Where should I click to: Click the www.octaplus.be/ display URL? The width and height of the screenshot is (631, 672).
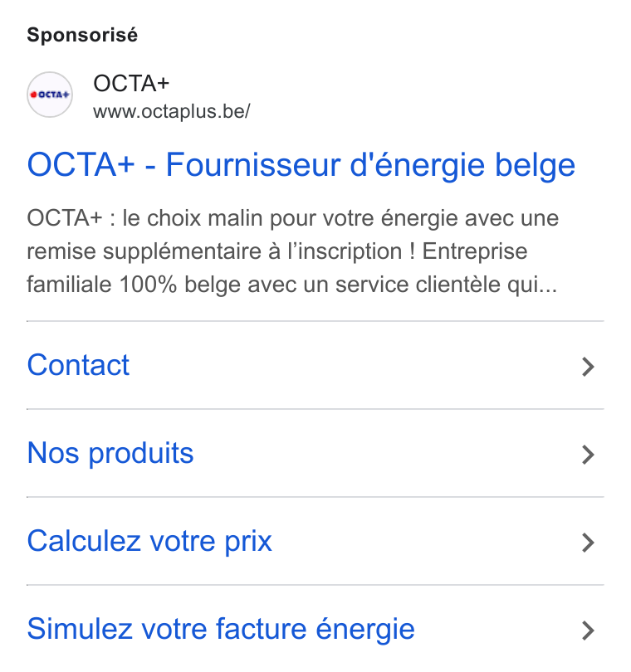coord(172,111)
